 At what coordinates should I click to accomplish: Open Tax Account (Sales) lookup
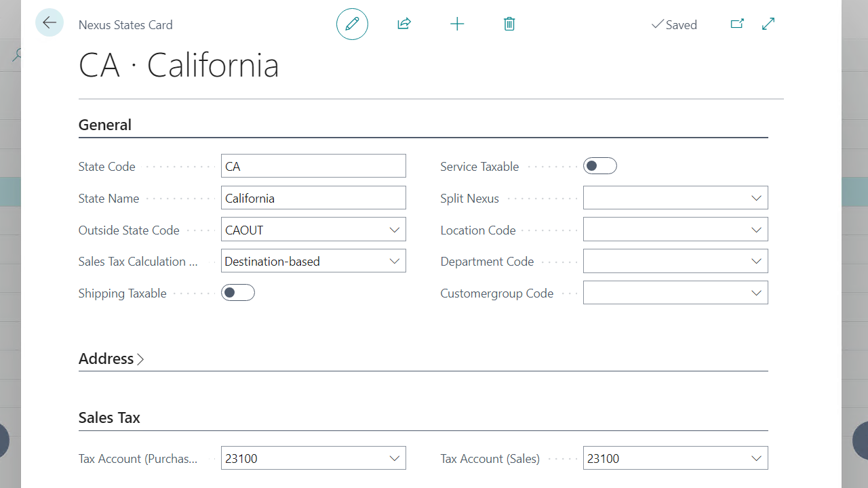coord(756,458)
